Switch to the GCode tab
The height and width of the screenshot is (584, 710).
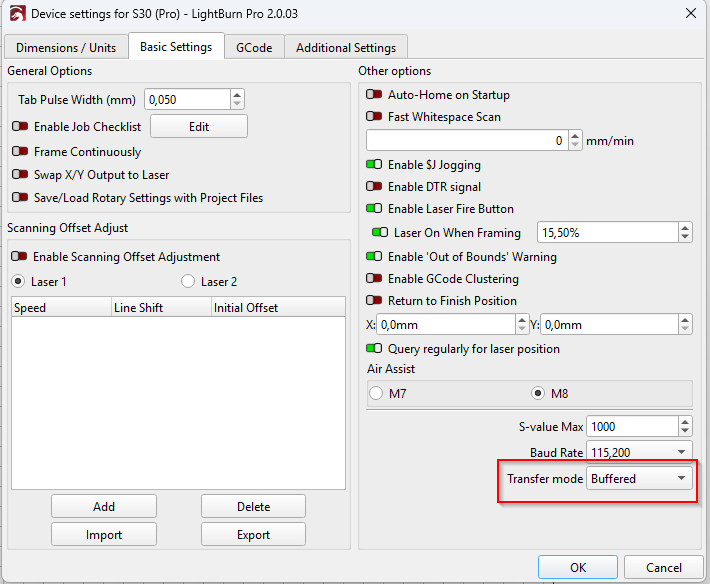click(254, 47)
